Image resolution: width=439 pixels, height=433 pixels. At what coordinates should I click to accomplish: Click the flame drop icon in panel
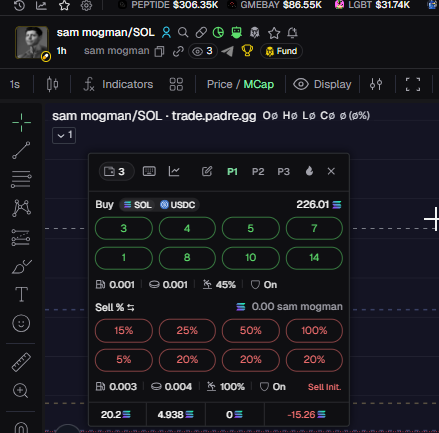pos(309,171)
